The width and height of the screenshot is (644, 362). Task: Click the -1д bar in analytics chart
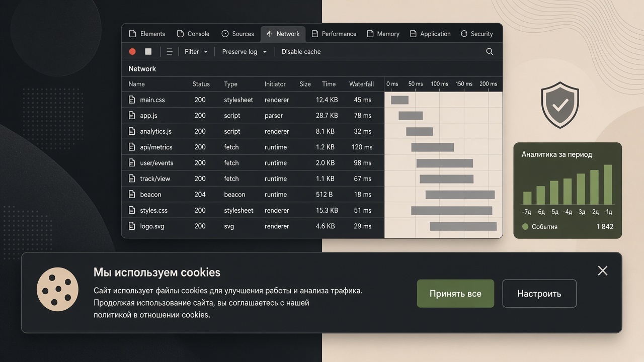608,185
